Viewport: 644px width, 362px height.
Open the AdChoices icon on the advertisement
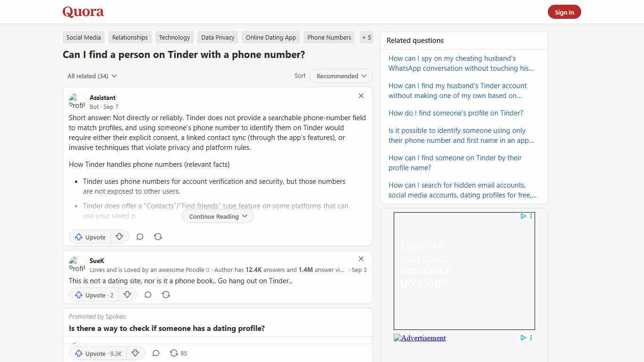tap(523, 216)
